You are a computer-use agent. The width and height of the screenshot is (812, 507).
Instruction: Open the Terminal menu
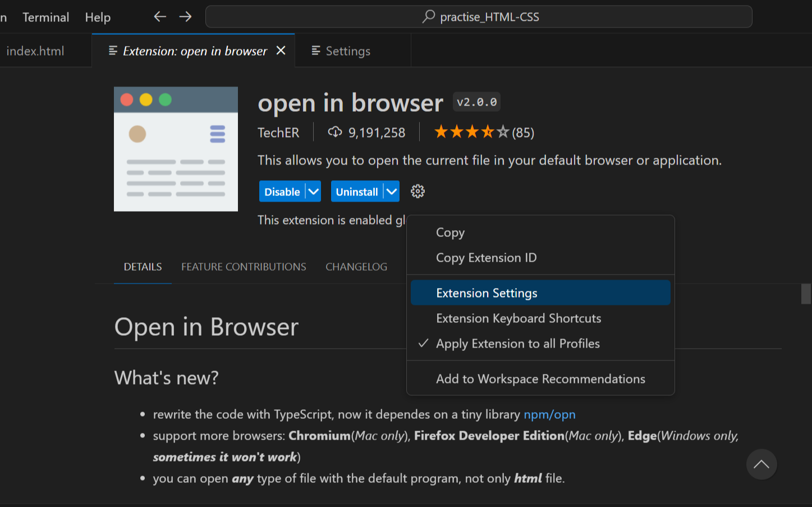[x=46, y=17]
